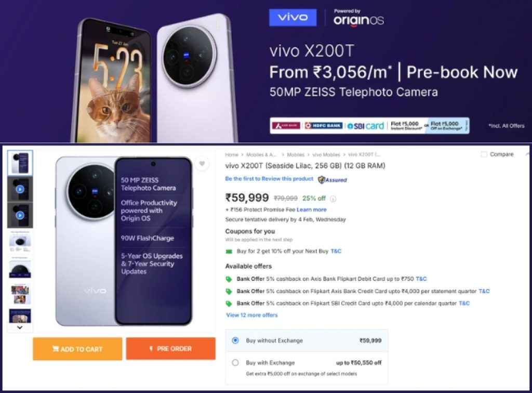
Task: Select the Buy without Exchange option
Action: (x=235, y=339)
